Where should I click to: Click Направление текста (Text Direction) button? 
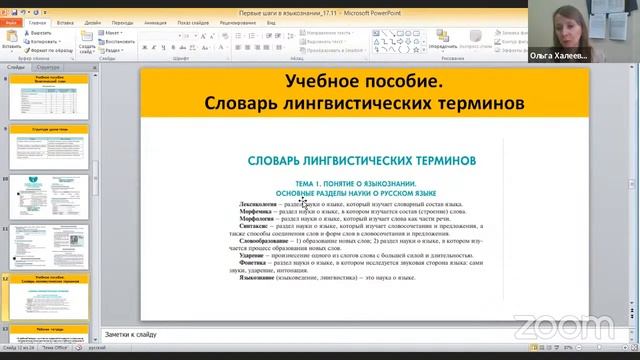327,33
